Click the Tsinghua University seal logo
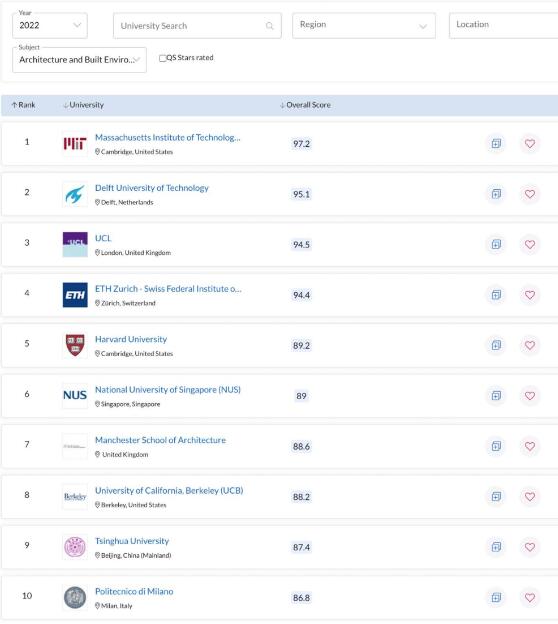The image size is (558, 624). click(x=75, y=547)
